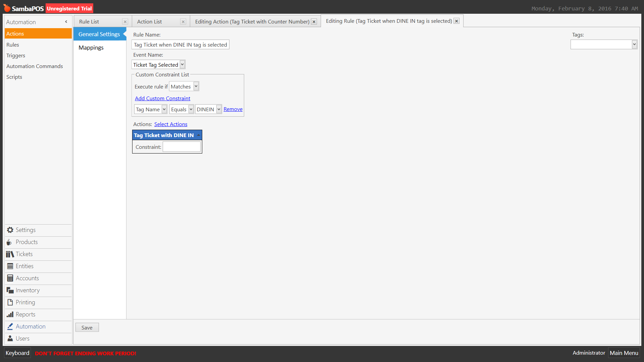Open the Mappings section
This screenshot has width=644, height=362.
(x=91, y=48)
